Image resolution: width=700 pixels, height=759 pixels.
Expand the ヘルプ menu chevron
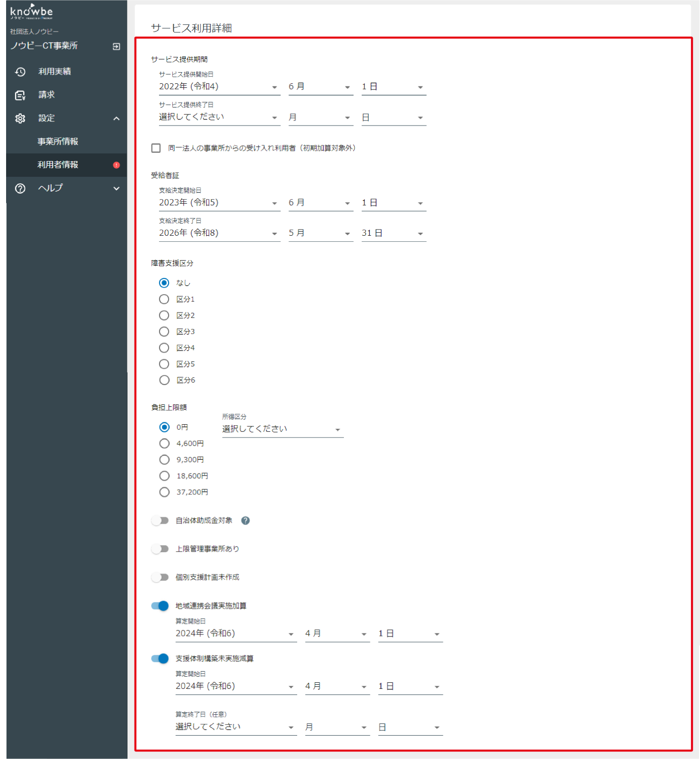(x=116, y=188)
